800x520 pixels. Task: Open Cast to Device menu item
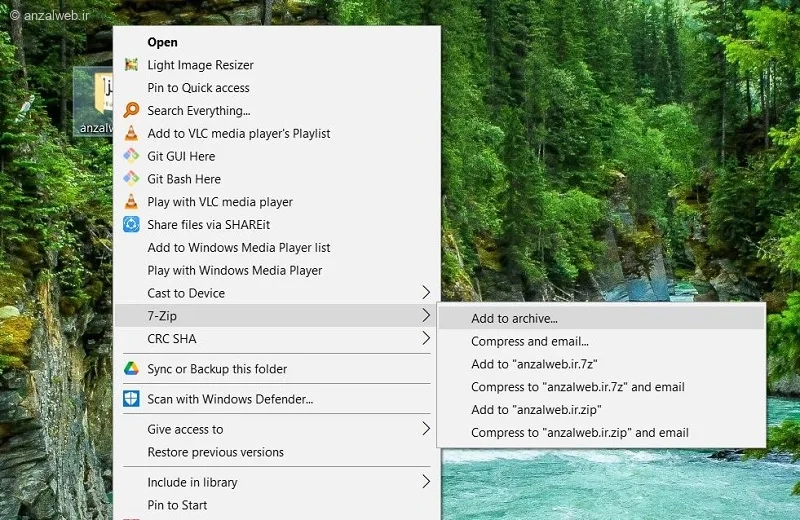[x=277, y=293]
